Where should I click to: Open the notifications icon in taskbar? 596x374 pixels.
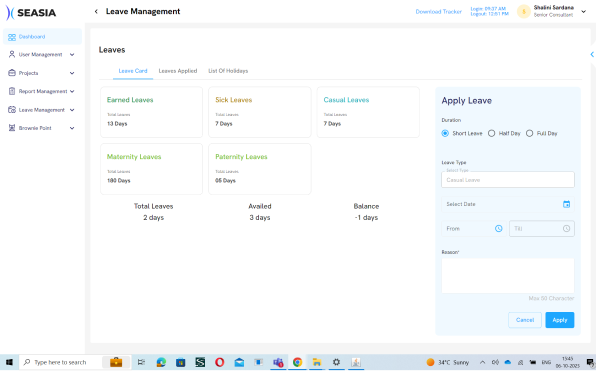pyautogui.click(x=590, y=362)
